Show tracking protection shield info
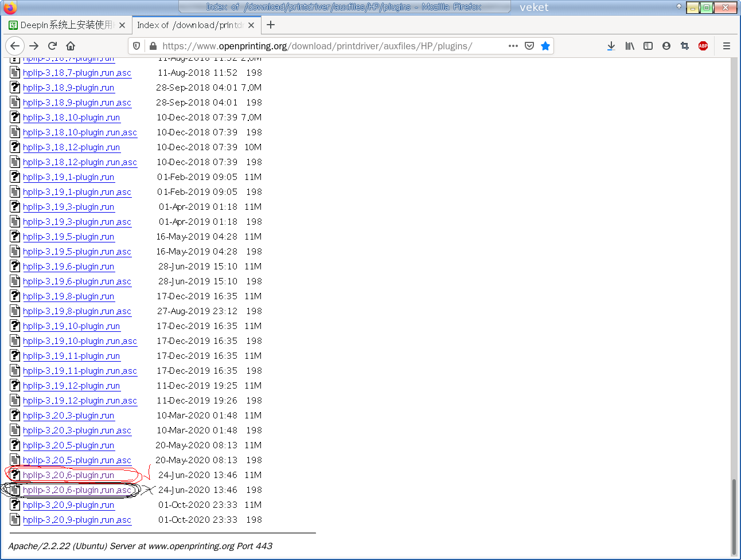The width and height of the screenshot is (741, 560). pos(136,46)
